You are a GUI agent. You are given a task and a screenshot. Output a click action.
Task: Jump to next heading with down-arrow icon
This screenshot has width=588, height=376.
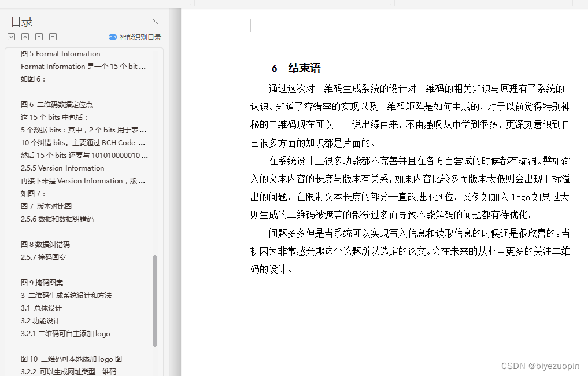(x=11, y=36)
